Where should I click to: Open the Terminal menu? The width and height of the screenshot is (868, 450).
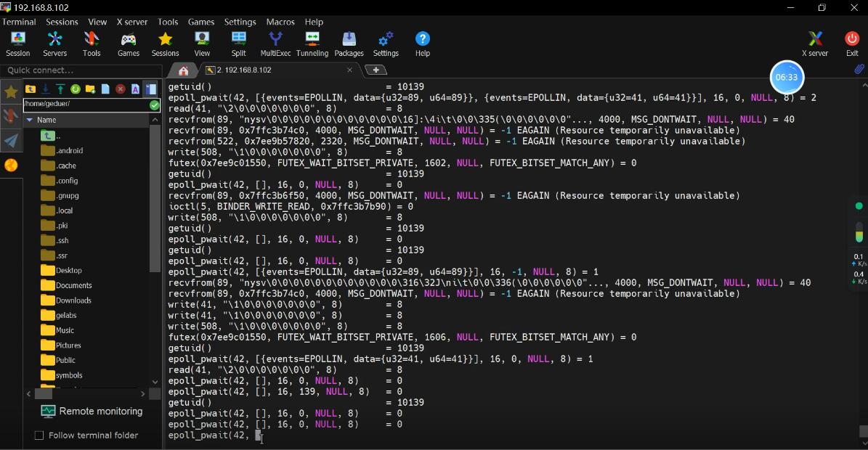(19, 22)
